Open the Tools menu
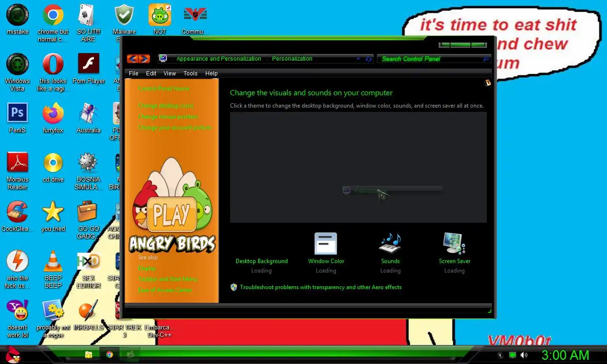Viewport: 607px width, 364px height. [x=190, y=73]
